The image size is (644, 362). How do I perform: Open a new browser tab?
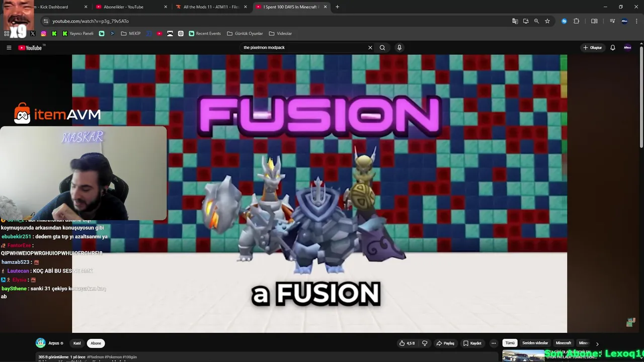click(x=337, y=7)
